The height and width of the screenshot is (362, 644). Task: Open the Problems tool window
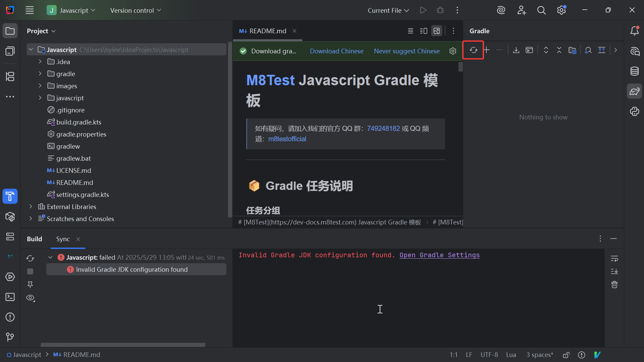point(10,317)
